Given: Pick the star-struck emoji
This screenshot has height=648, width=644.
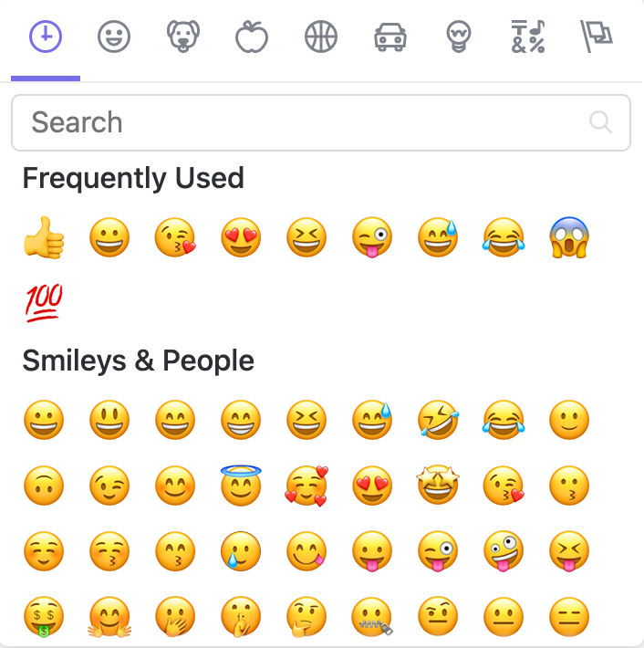Looking at the screenshot, I should coord(438,485).
